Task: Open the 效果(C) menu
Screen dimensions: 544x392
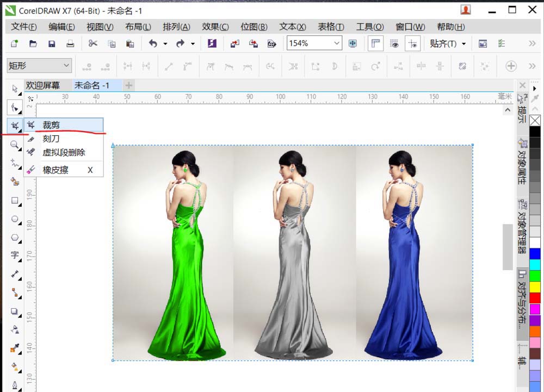Action: (x=215, y=27)
